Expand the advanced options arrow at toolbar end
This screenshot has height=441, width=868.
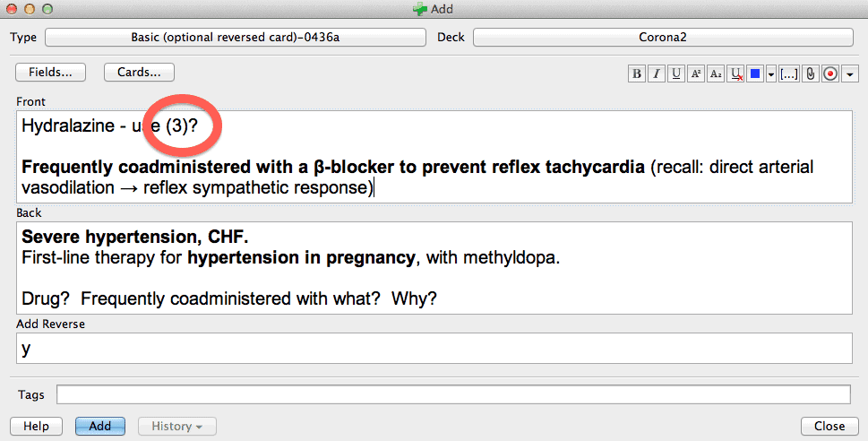coord(850,73)
